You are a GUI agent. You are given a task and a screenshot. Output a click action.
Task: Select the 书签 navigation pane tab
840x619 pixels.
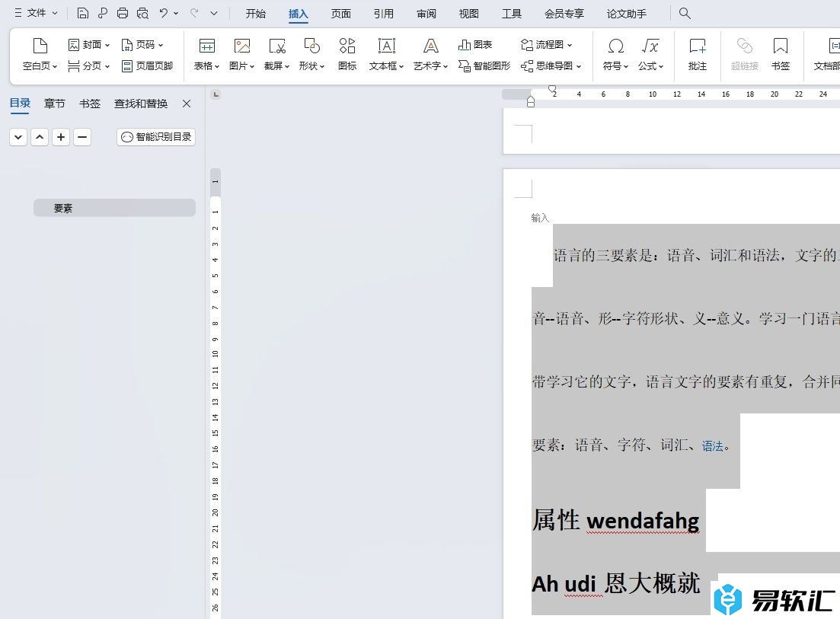tap(89, 104)
